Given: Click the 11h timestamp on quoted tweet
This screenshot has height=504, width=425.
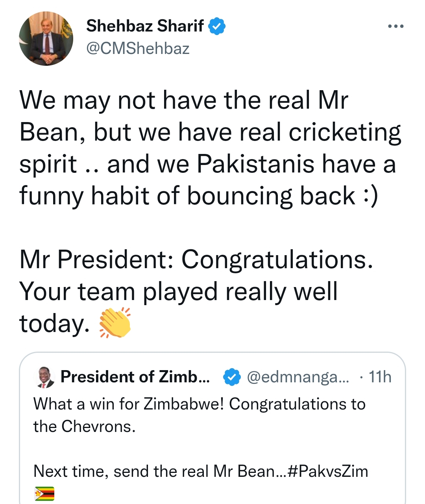Looking at the screenshot, I should (380, 377).
